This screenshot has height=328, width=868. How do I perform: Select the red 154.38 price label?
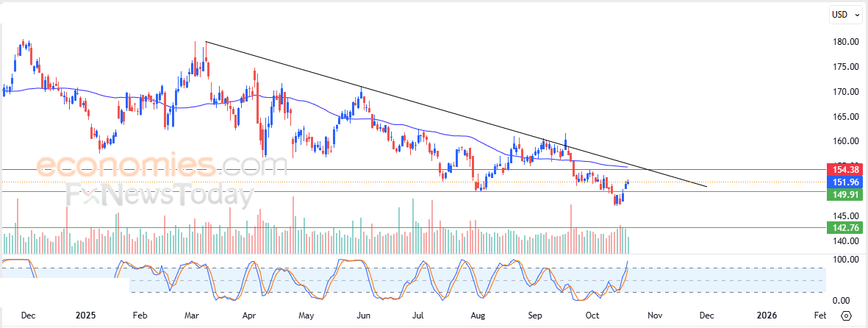tap(844, 170)
